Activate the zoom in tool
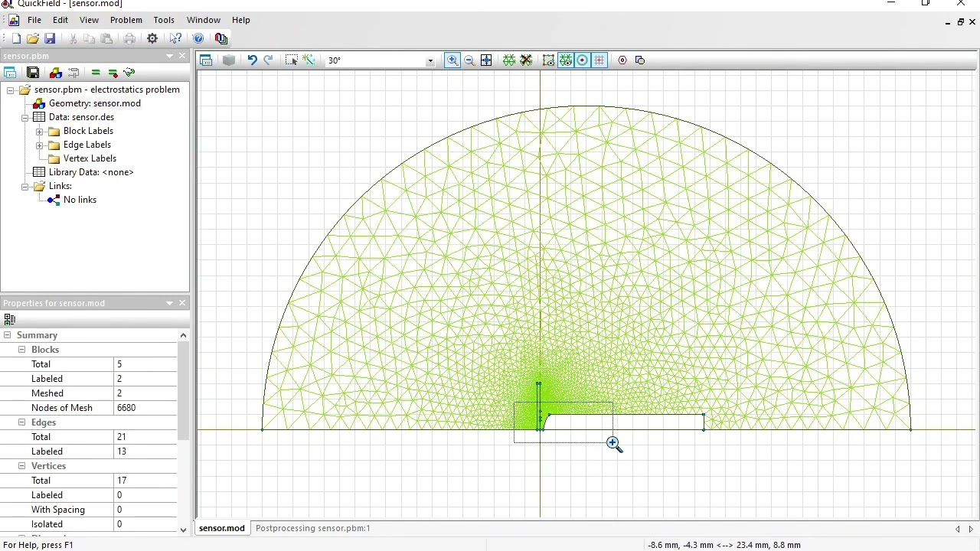This screenshot has height=551, width=980. (x=452, y=60)
